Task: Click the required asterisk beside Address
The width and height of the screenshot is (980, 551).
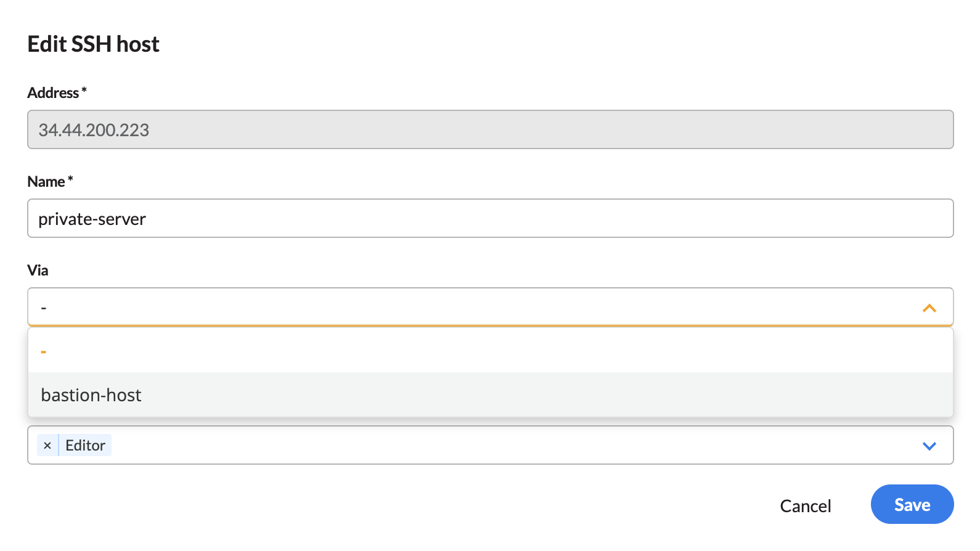Action: tap(84, 91)
